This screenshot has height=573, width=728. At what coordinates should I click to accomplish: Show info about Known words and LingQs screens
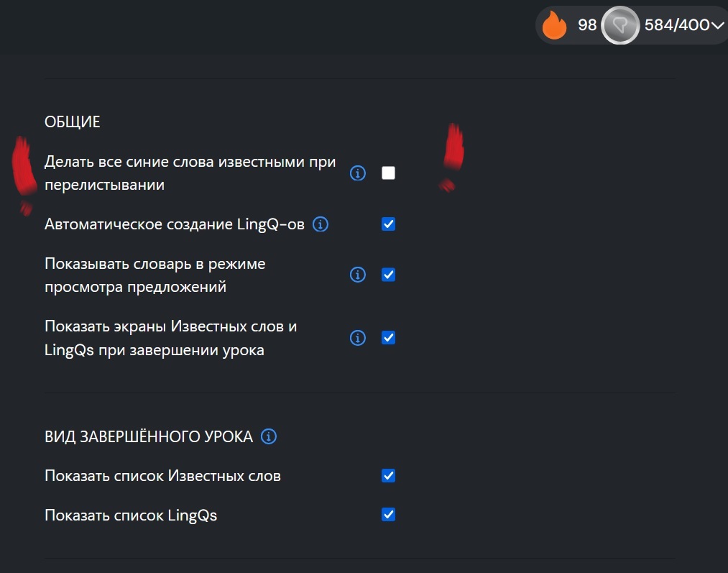tap(357, 338)
